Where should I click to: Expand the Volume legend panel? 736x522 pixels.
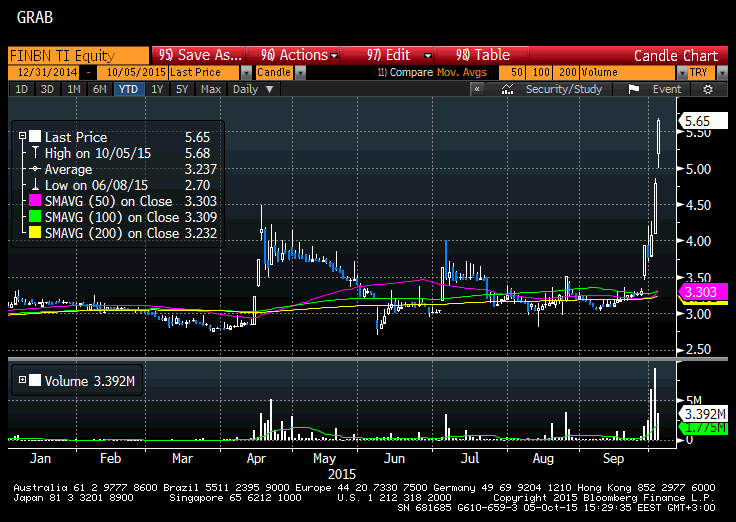click(x=21, y=380)
